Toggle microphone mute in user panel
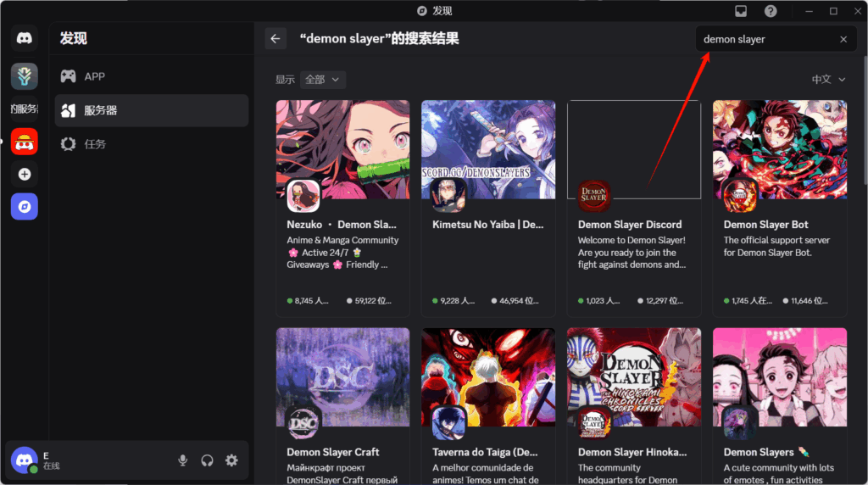Image resolution: width=868 pixels, height=485 pixels. [183, 460]
